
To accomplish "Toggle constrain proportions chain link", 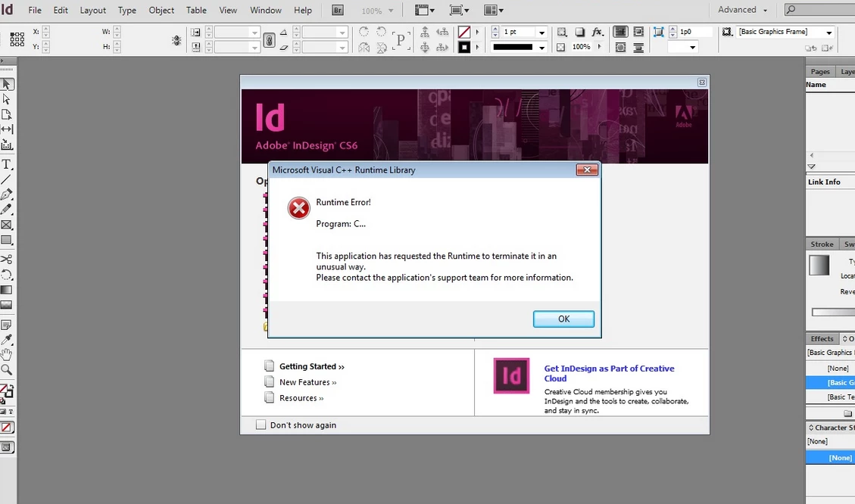I will pyautogui.click(x=269, y=40).
